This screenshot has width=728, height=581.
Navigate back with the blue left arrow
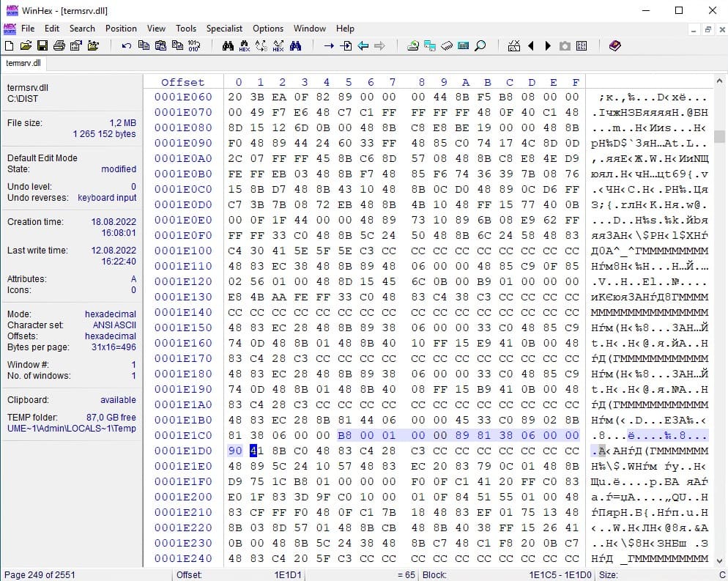tap(363, 45)
